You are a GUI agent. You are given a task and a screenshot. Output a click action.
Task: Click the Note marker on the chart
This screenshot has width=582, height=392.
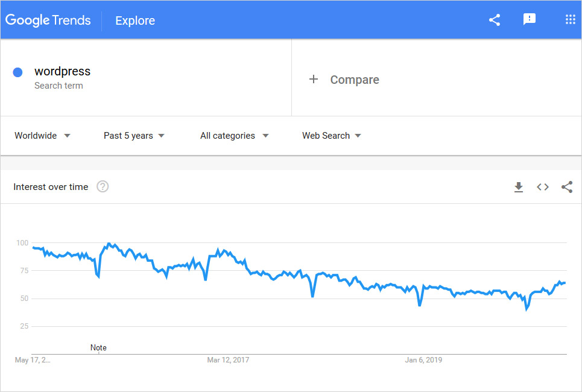click(98, 347)
